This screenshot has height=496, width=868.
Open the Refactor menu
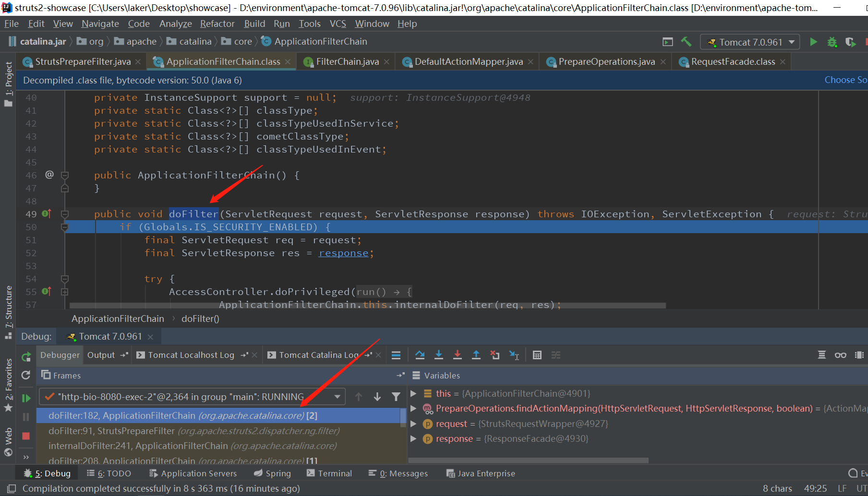coord(217,24)
